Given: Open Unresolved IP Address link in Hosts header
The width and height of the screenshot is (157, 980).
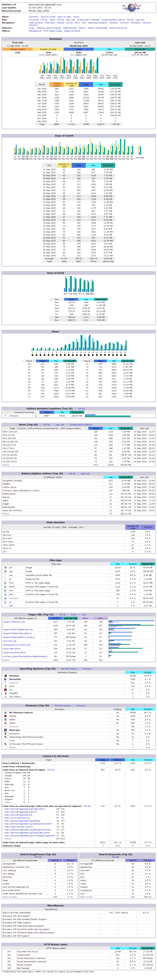Looking at the screenshot, I should tap(81, 425).
